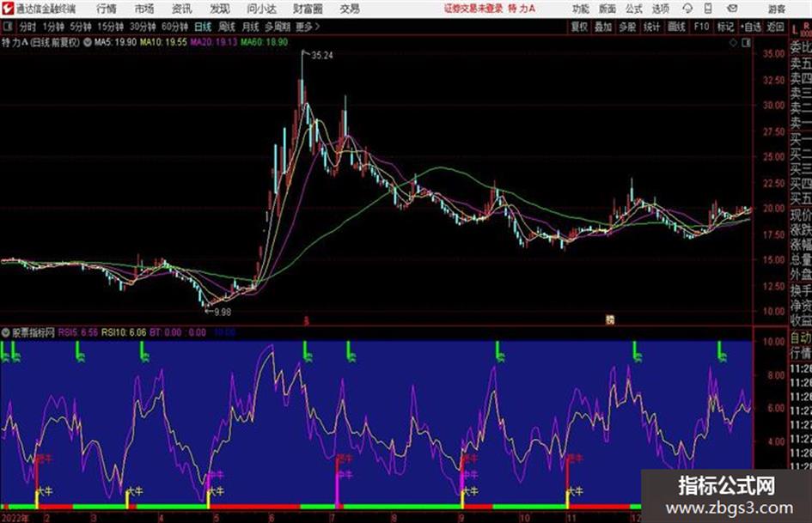812x523 pixels.
Task: Open the 财富圈 menu
Action: [x=308, y=9]
